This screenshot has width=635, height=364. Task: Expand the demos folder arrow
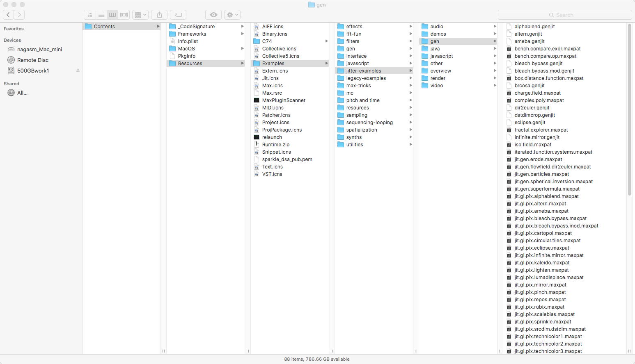click(495, 34)
